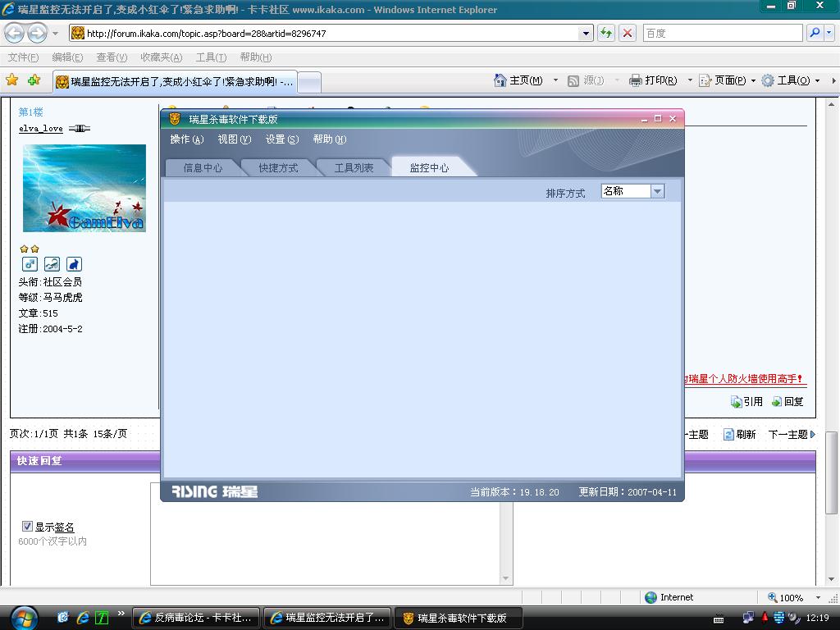Open search provider options dropdown
This screenshot has height=630, width=840.
[x=829, y=33]
